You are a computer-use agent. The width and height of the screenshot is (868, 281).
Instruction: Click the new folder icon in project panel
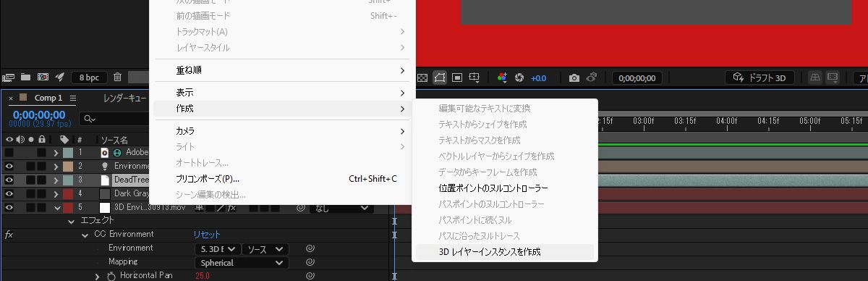point(25,77)
